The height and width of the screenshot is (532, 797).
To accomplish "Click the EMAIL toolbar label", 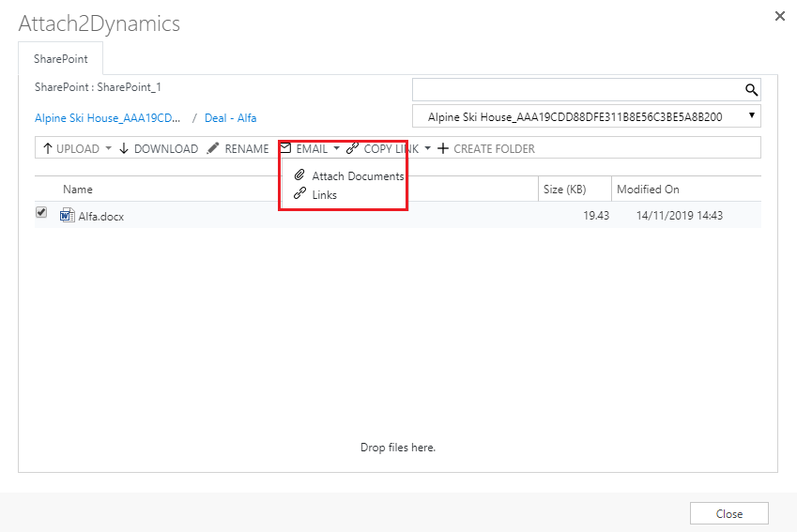I will click(x=312, y=149).
